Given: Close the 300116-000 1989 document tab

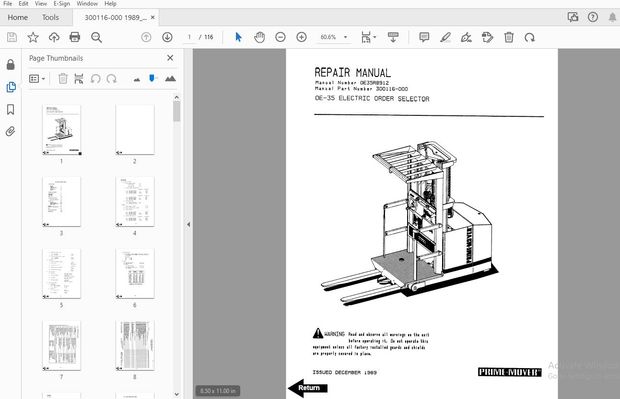Looking at the screenshot, I should [x=153, y=17].
